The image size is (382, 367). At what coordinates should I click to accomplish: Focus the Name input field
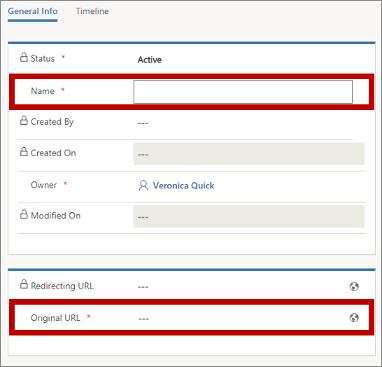[x=243, y=92]
